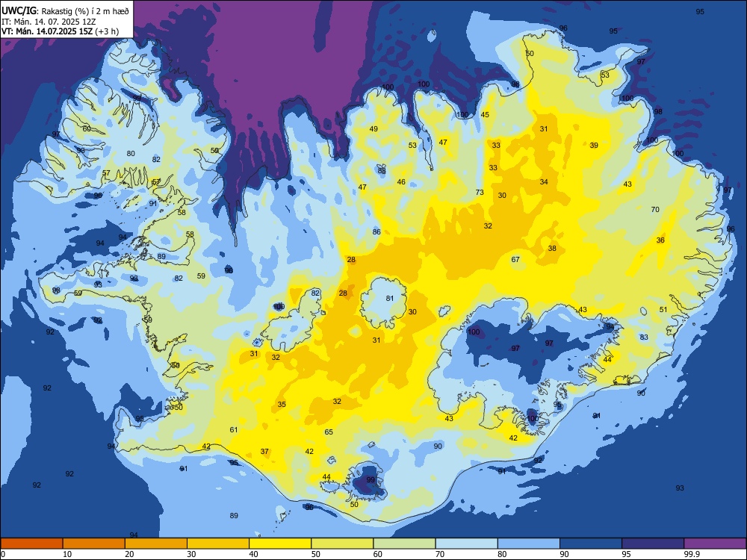Click the '20' legend tick label
The height and width of the screenshot is (560, 747).
(129, 554)
